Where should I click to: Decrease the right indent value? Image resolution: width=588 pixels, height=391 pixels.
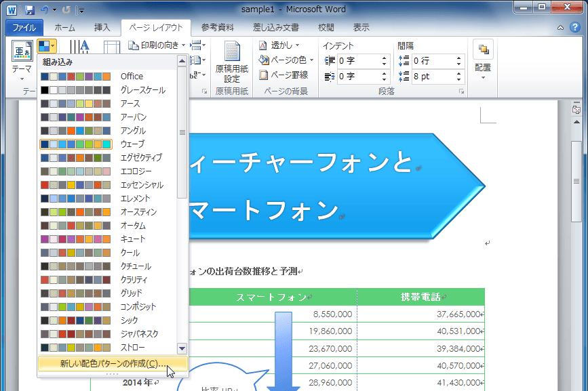click(385, 80)
